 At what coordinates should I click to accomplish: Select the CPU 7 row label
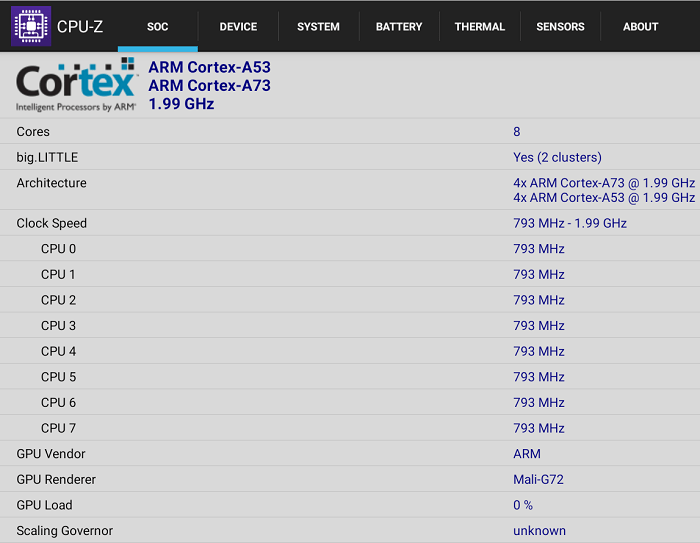click(x=58, y=428)
